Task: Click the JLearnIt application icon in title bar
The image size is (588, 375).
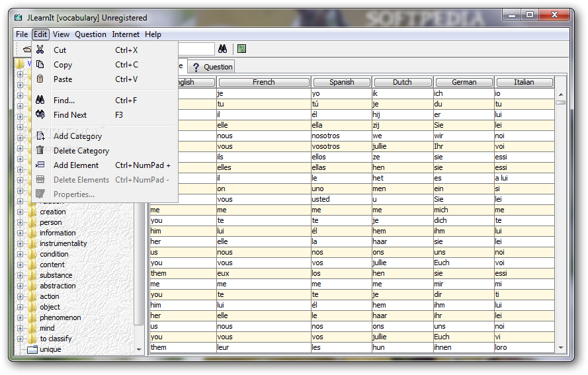Action: click(19, 18)
